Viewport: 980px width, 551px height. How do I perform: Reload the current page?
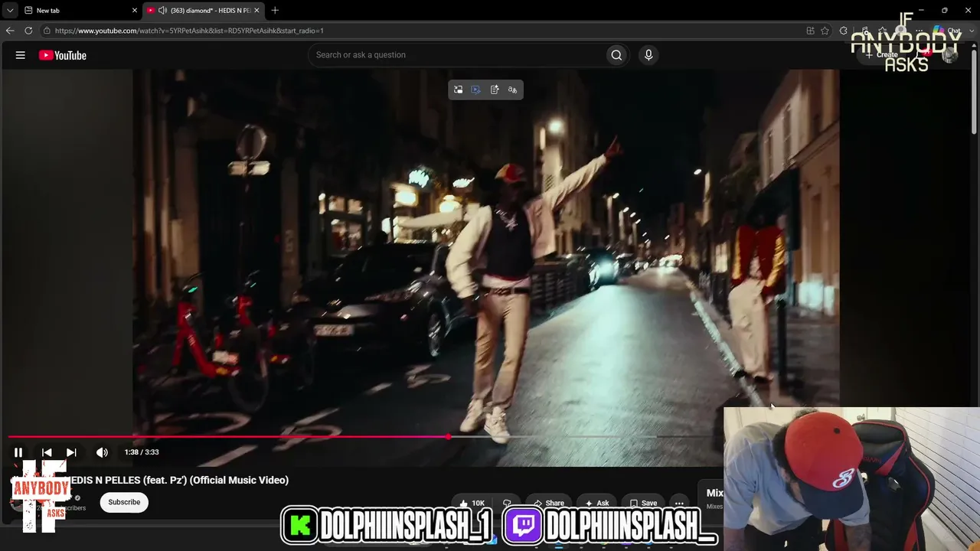click(x=28, y=31)
